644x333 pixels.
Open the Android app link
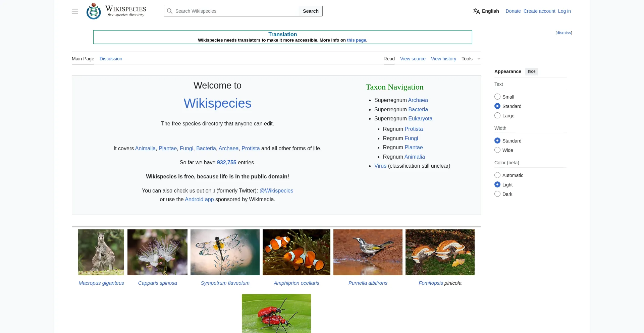pyautogui.click(x=199, y=199)
